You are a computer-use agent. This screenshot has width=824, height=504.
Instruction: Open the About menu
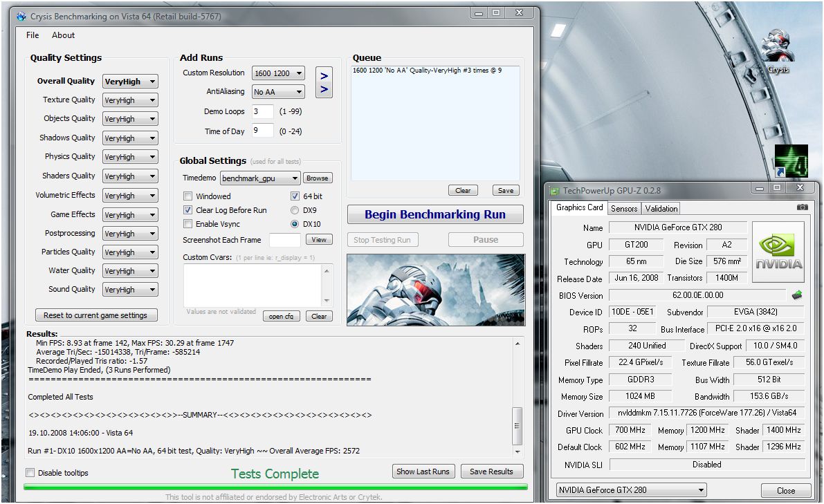tap(63, 35)
